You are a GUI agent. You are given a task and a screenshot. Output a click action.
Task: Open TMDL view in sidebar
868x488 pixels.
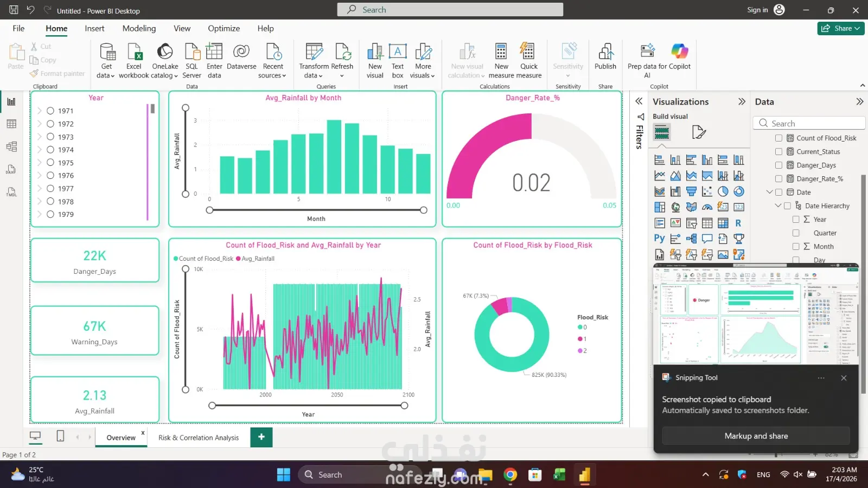(11, 192)
